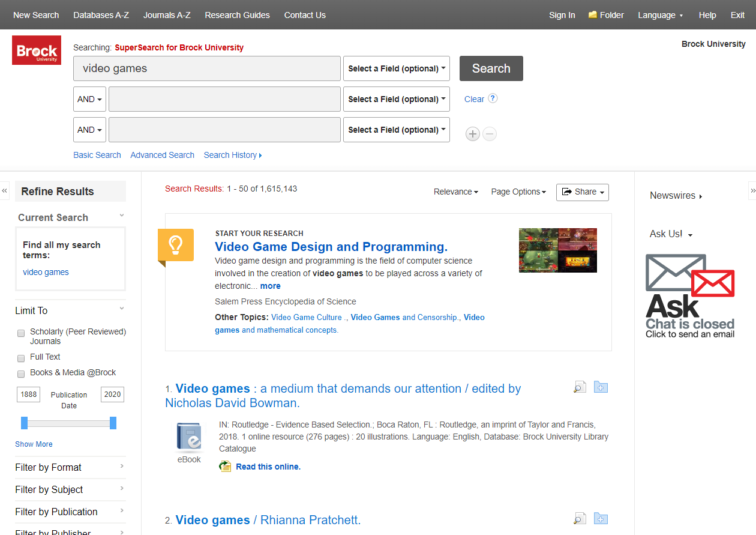756x535 pixels.
Task: Open the Folder icon in top bar
Action: pyautogui.click(x=593, y=14)
